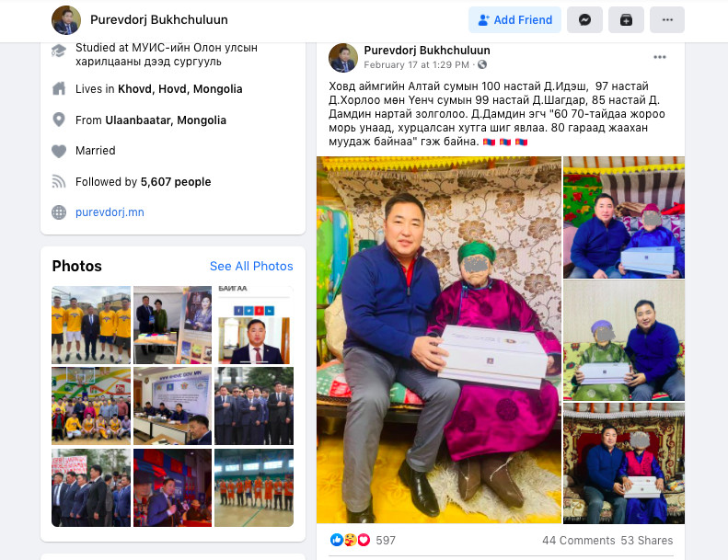Click See All Photos link
This screenshot has width=728, height=560.
point(251,266)
